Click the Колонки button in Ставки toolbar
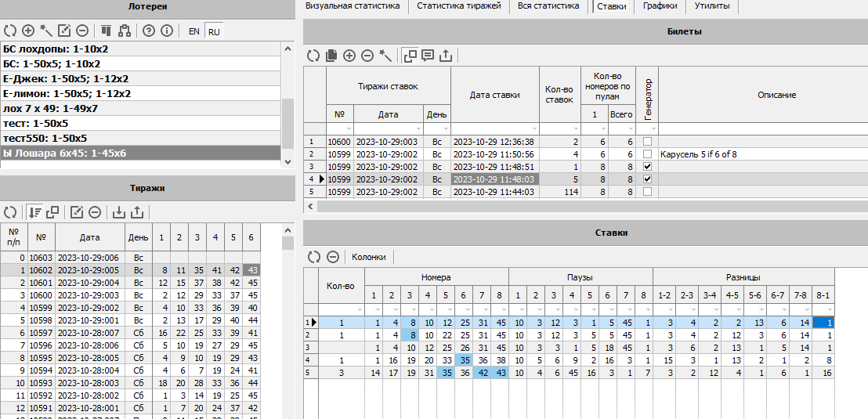Image resolution: width=868 pixels, height=419 pixels. (369, 257)
